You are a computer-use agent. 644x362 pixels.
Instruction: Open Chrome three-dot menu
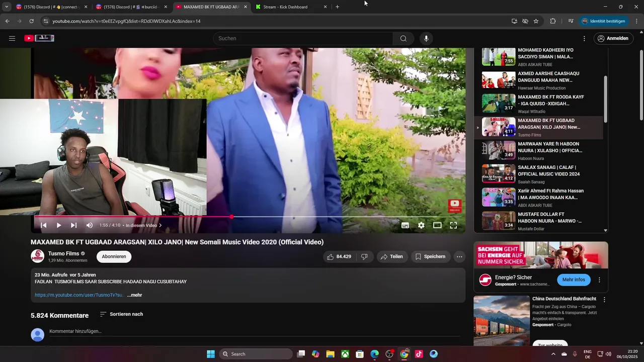(637, 21)
